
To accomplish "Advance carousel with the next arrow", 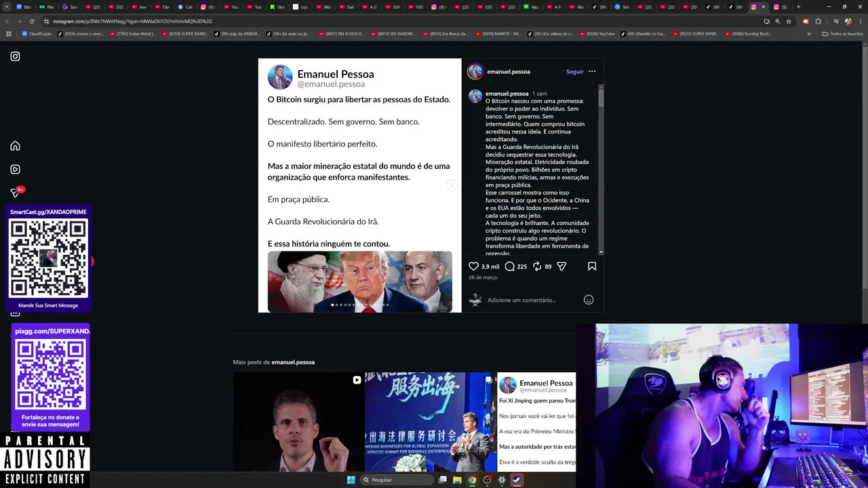I will click(x=451, y=185).
